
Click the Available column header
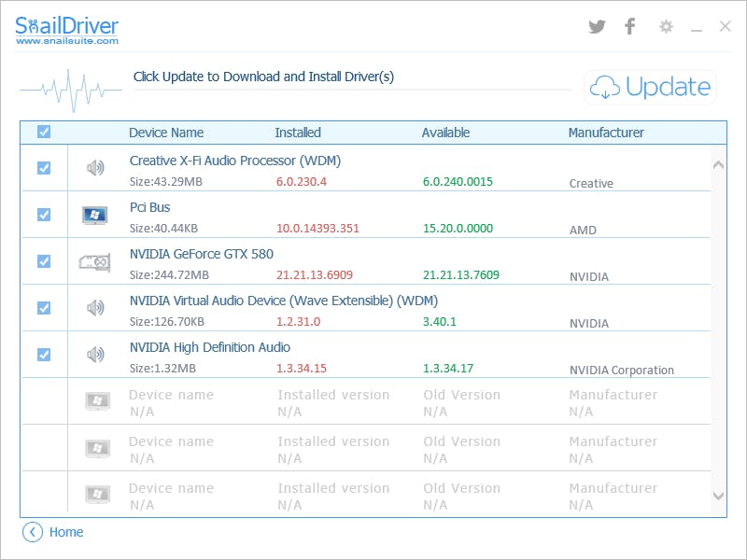(x=445, y=133)
